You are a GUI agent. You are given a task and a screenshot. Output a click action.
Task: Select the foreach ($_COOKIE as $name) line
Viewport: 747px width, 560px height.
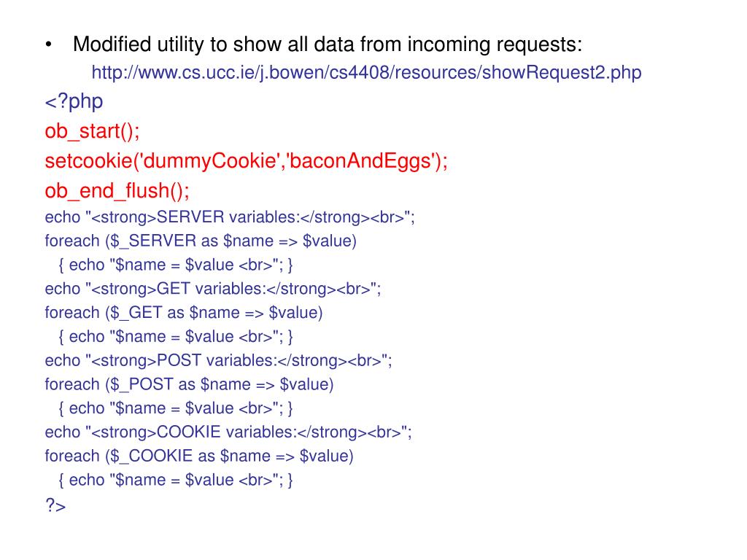(199, 456)
